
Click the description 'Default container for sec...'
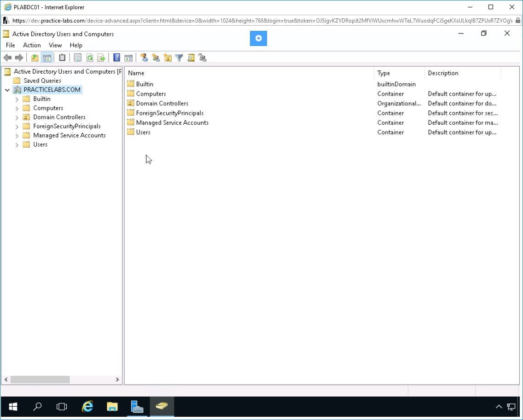[463, 113]
